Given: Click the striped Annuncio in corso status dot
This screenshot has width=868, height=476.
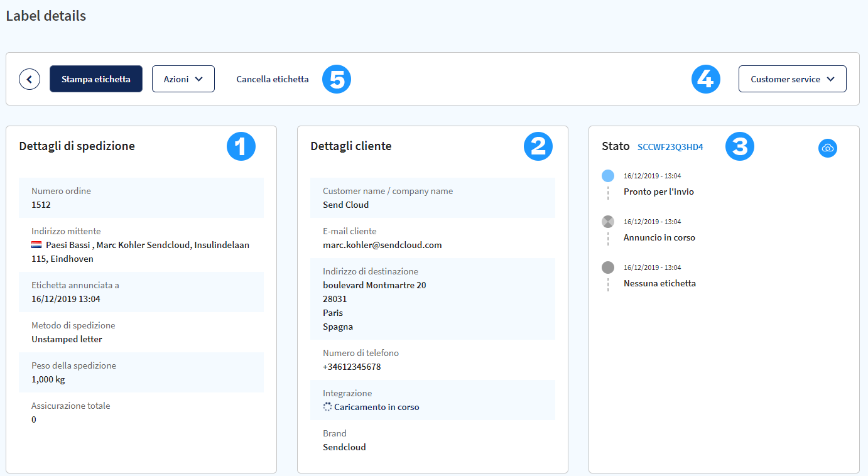Looking at the screenshot, I should pyautogui.click(x=607, y=222).
